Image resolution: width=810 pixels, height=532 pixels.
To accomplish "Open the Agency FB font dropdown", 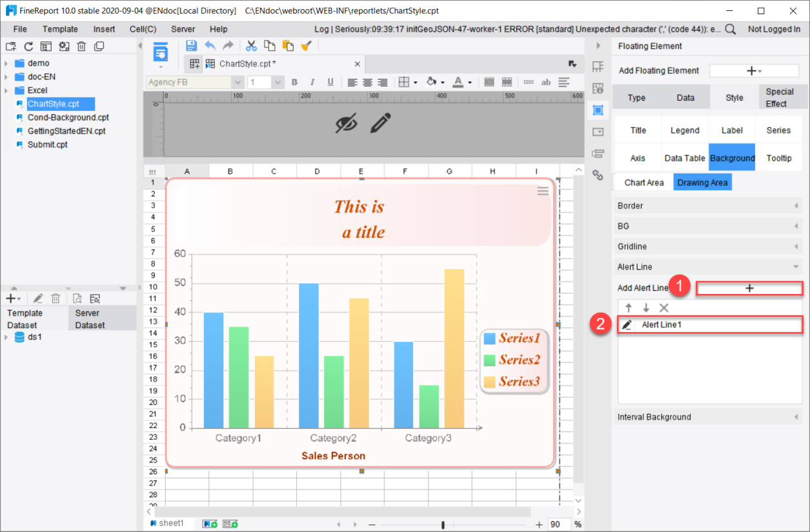I will point(238,82).
